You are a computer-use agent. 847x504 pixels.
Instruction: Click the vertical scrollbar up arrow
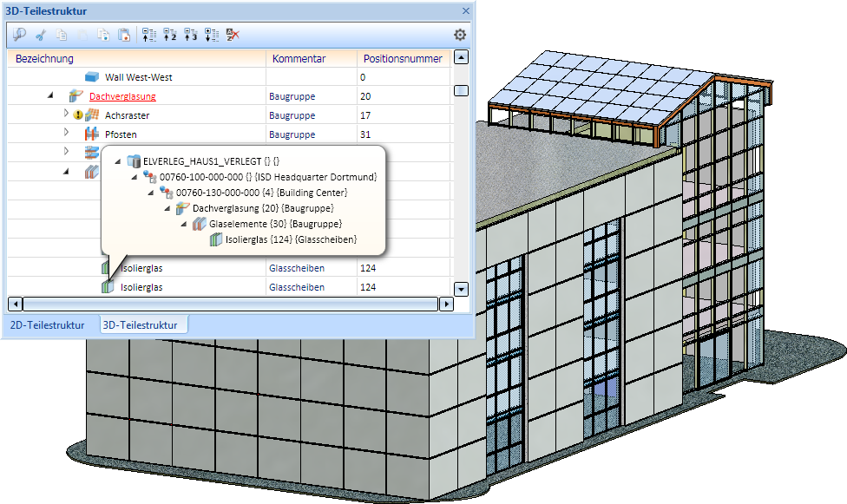[461, 56]
